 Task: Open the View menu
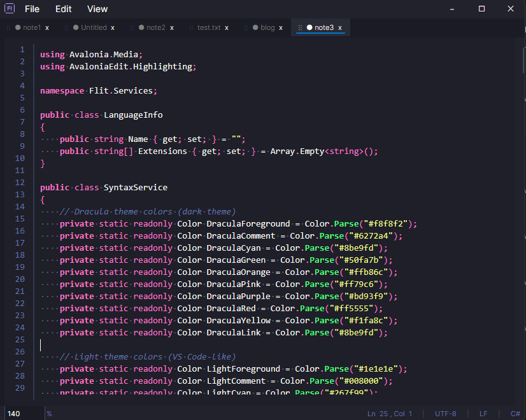[x=97, y=9]
